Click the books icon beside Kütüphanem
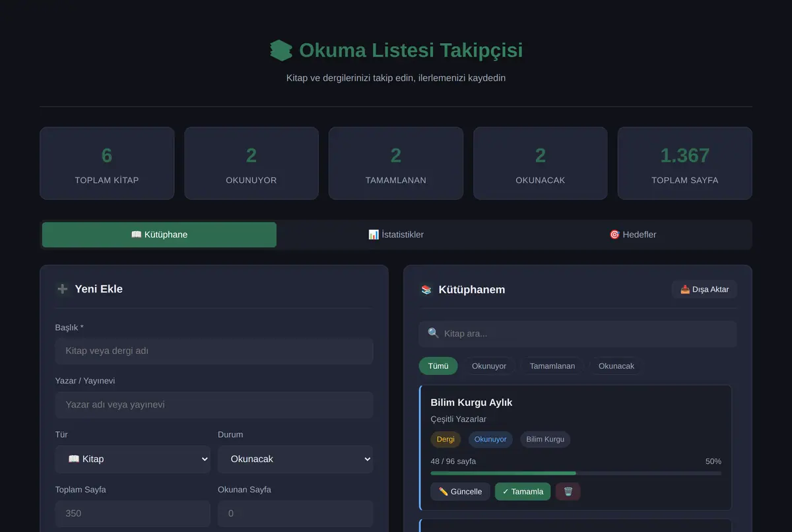 (426, 290)
